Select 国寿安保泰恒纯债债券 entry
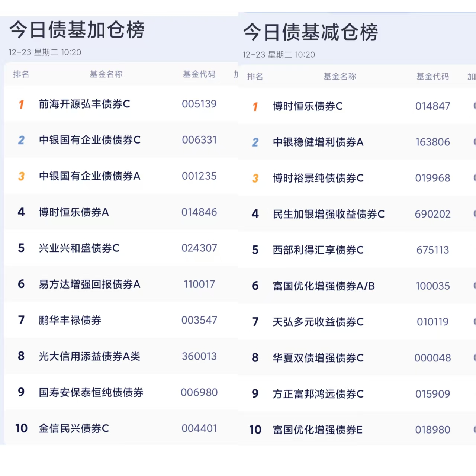The height and width of the screenshot is (476, 476). coord(91,392)
